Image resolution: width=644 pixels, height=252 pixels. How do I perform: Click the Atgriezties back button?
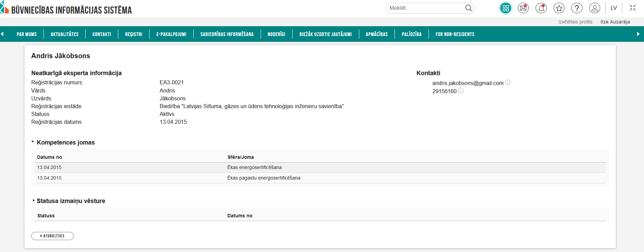52,236
